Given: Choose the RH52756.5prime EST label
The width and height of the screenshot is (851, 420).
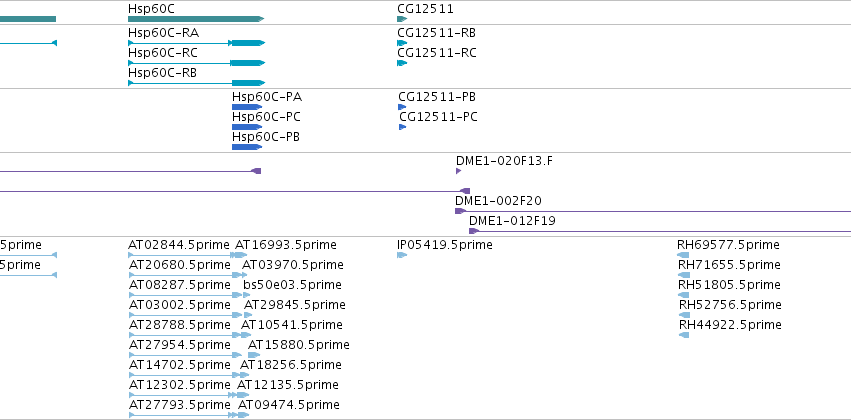Looking at the screenshot, I should [731, 306].
